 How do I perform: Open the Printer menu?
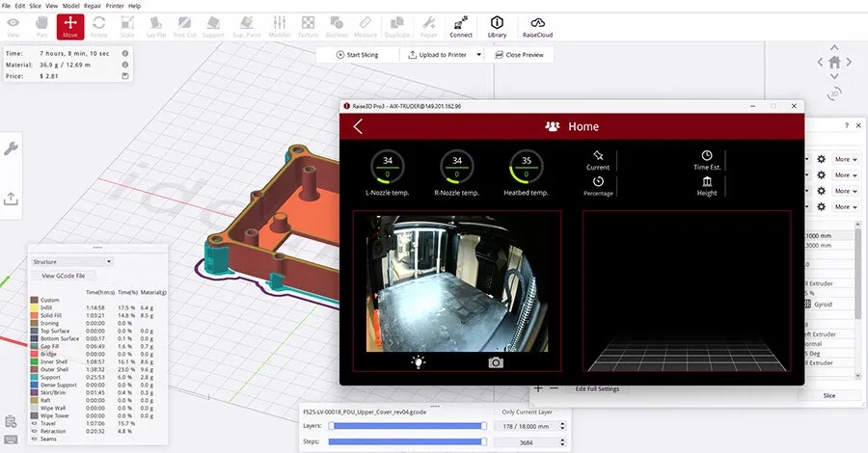(x=116, y=5)
